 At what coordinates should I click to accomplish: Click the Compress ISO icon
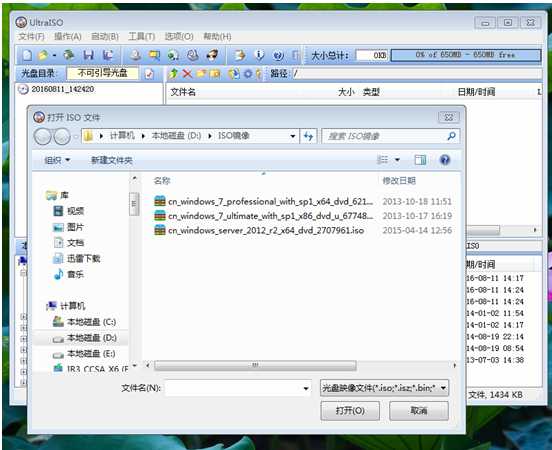(x=173, y=55)
